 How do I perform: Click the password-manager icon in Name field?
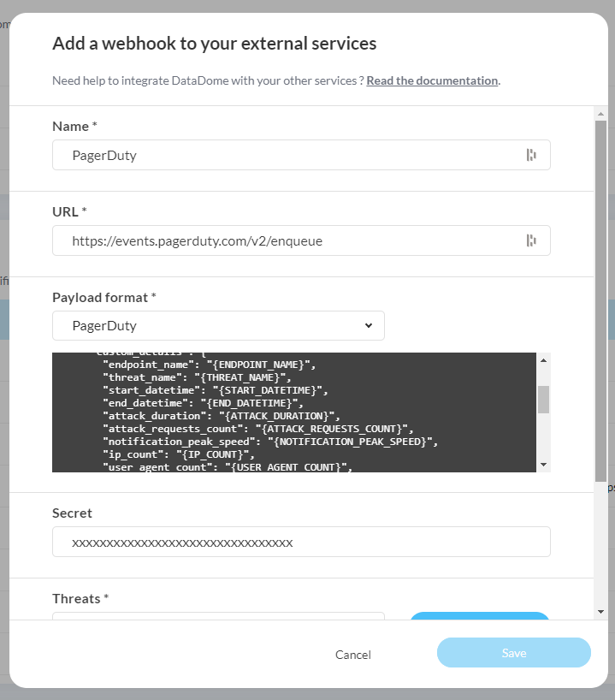(x=531, y=155)
